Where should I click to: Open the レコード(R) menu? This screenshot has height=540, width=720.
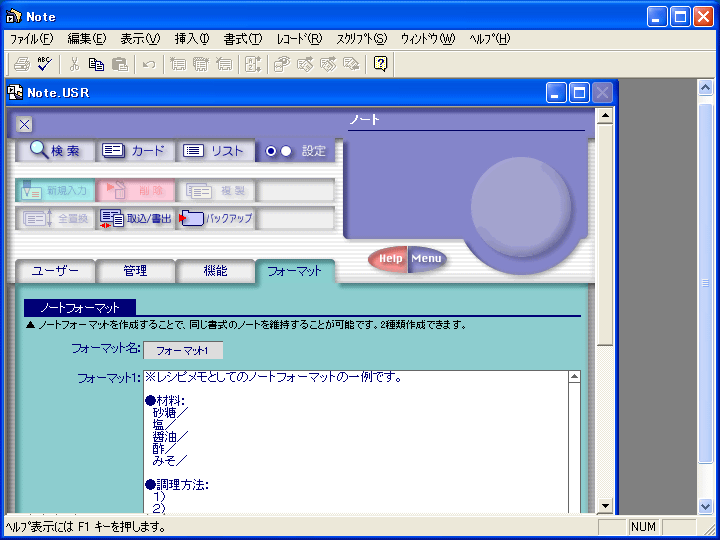pos(299,39)
